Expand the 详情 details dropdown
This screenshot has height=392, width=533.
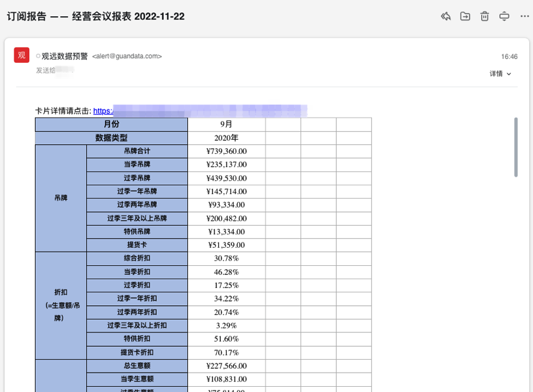[501, 74]
